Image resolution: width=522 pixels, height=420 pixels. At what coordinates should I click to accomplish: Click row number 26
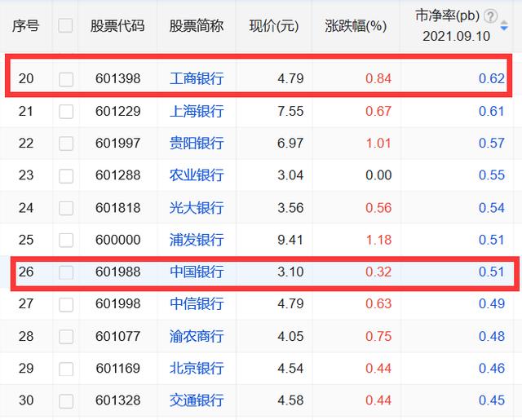(x=26, y=272)
